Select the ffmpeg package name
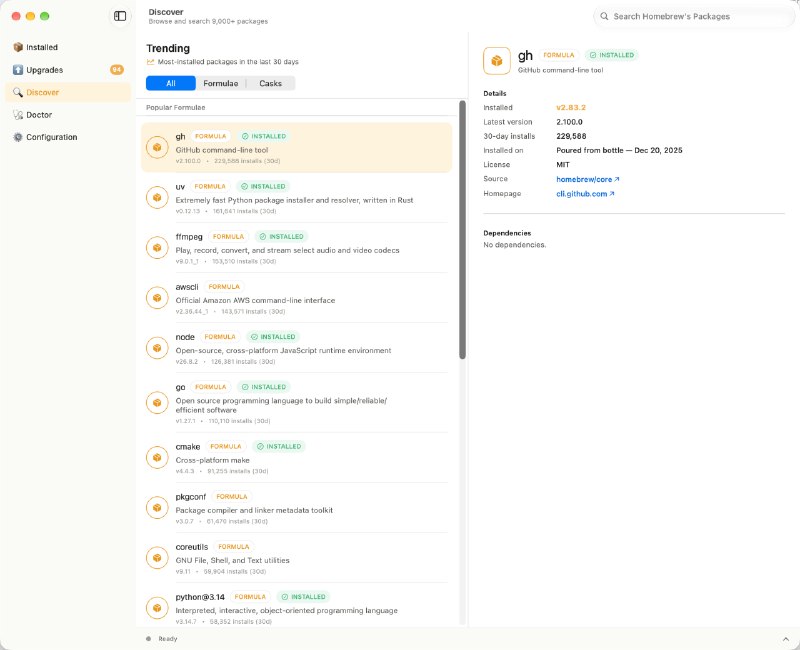Image resolution: width=800 pixels, height=650 pixels. [189, 237]
